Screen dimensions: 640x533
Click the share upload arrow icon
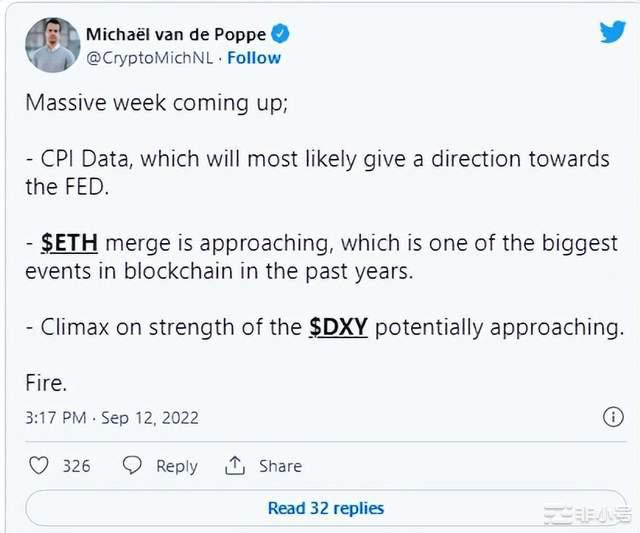(235, 465)
